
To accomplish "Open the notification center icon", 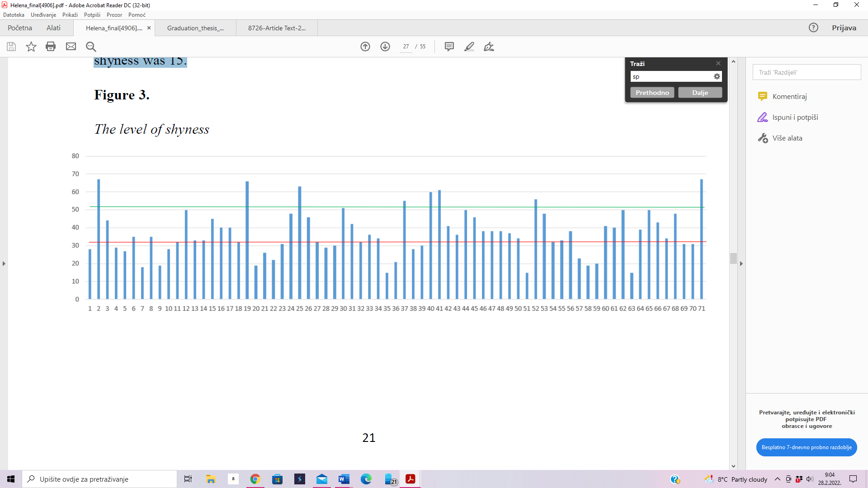I will coord(853,479).
